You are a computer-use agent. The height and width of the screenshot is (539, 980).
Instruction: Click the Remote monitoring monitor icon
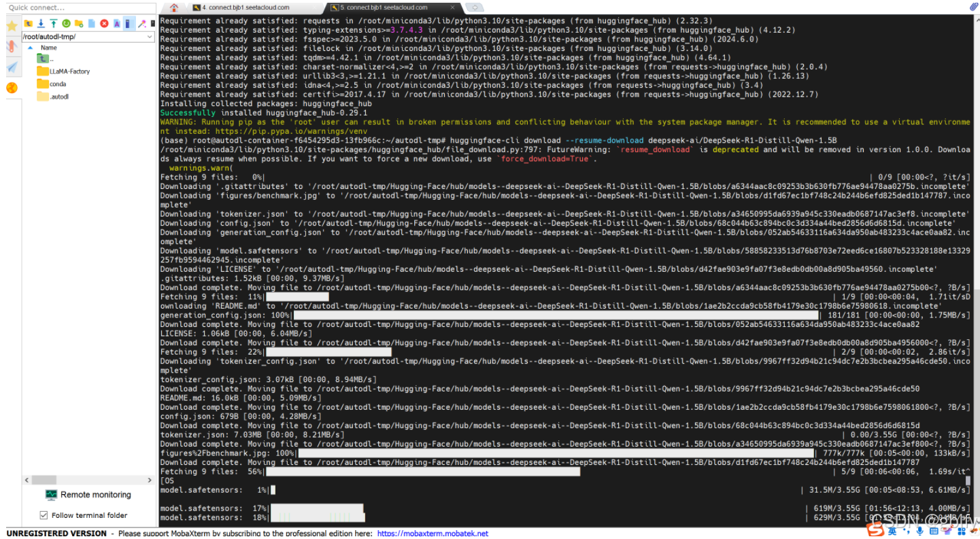[x=51, y=495]
